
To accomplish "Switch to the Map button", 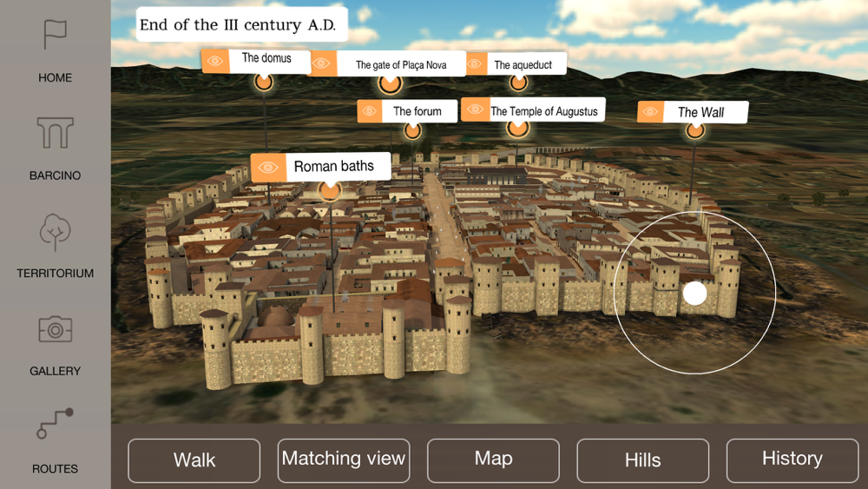I will click(493, 459).
